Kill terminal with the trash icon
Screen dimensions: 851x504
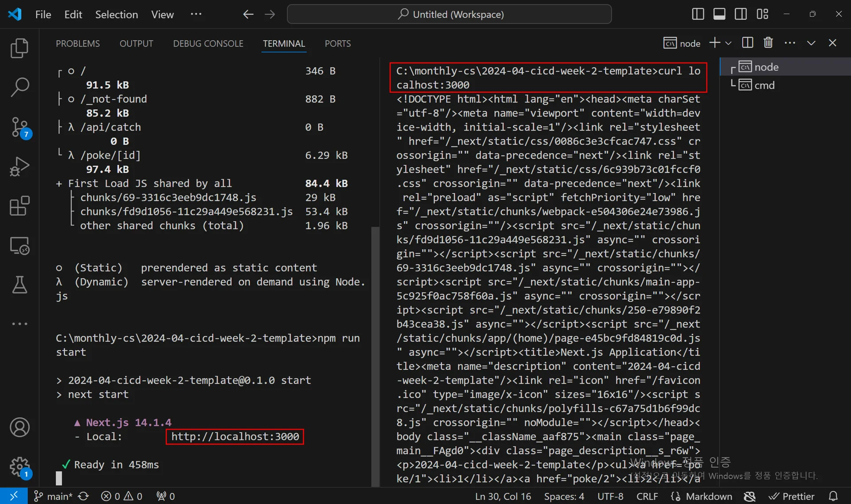coord(768,43)
